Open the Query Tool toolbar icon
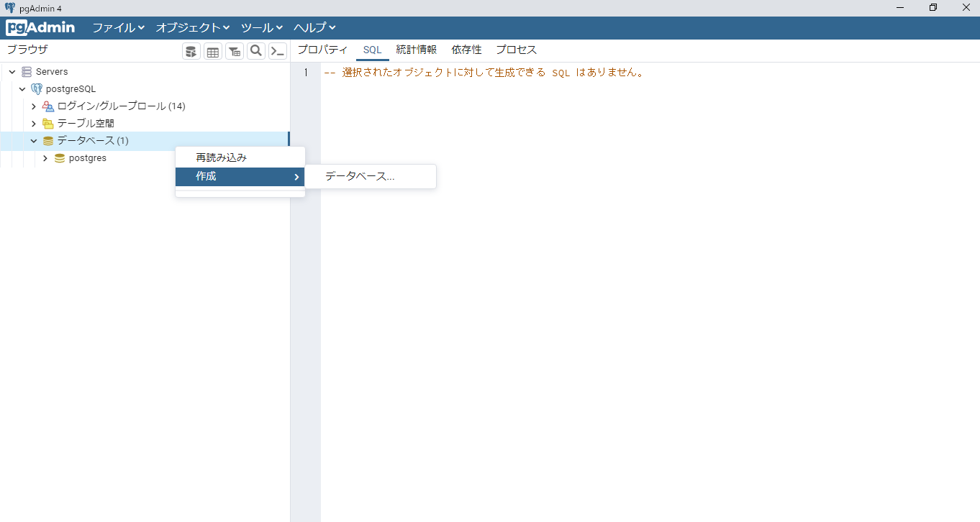Viewport: 980px width, 522px height. [191, 51]
